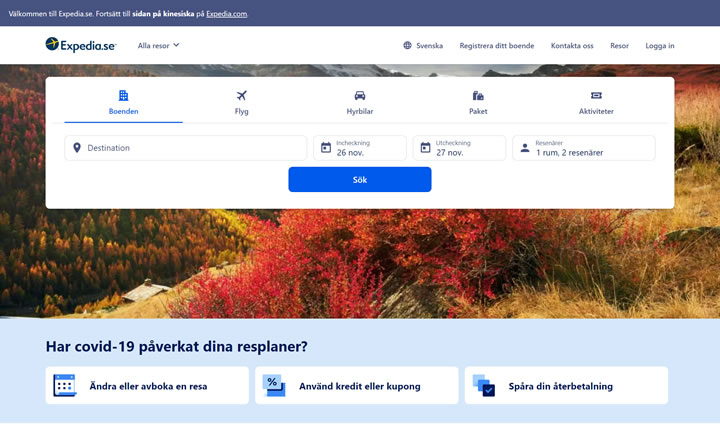Click the globe language icon
Screen dimensions: 720x424
(407, 45)
